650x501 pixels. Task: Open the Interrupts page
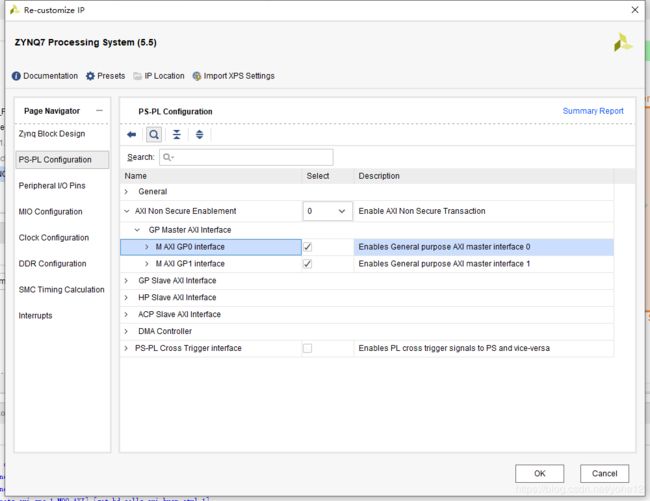point(35,316)
